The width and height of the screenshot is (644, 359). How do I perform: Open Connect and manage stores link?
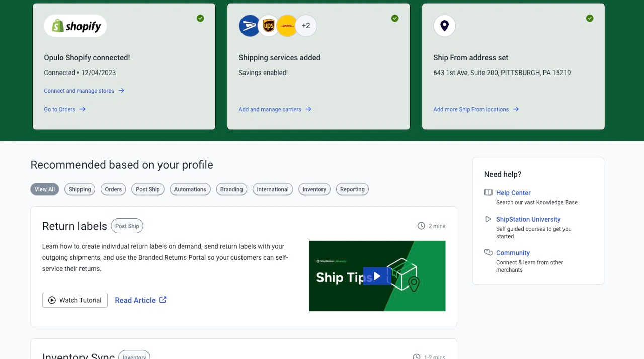pos(79,91)
